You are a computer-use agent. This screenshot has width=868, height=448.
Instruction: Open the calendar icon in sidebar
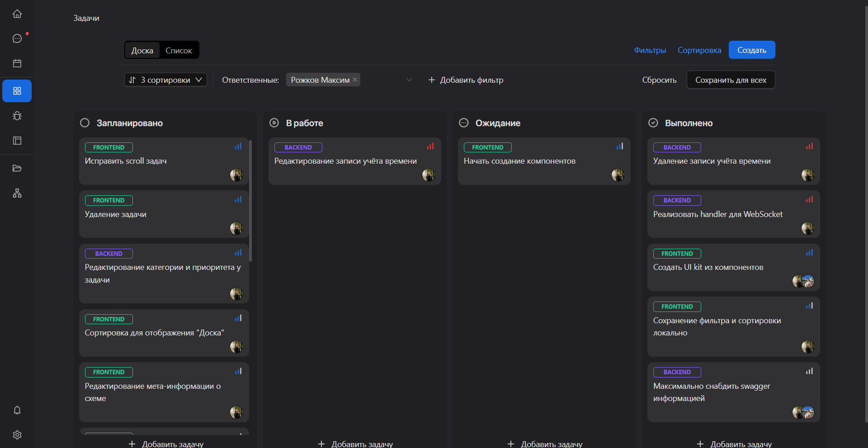pyautogui.click(x=17, y=63)
